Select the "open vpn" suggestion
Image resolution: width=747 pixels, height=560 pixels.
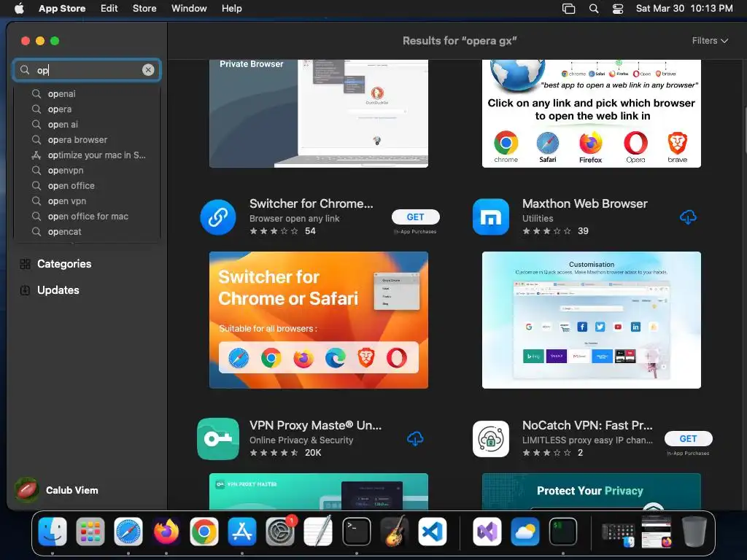pyautogui.click(x=87, y=201)
